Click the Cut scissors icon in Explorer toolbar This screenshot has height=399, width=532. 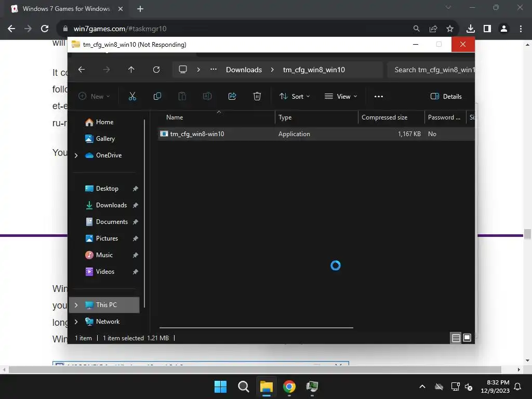pyautogui.click(x=132, y=96)
